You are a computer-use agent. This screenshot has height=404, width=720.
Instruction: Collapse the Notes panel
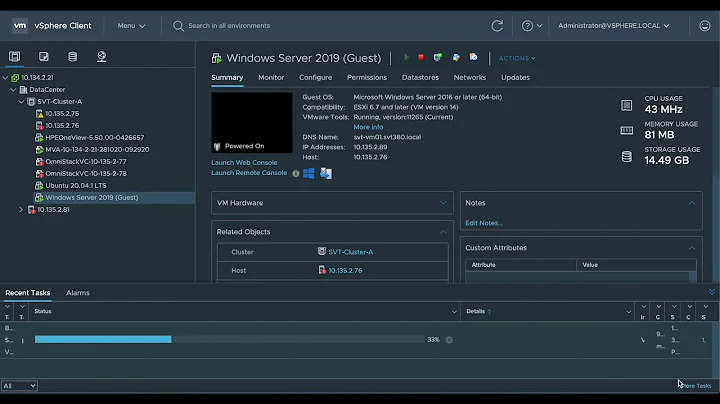tap(692, 203)
